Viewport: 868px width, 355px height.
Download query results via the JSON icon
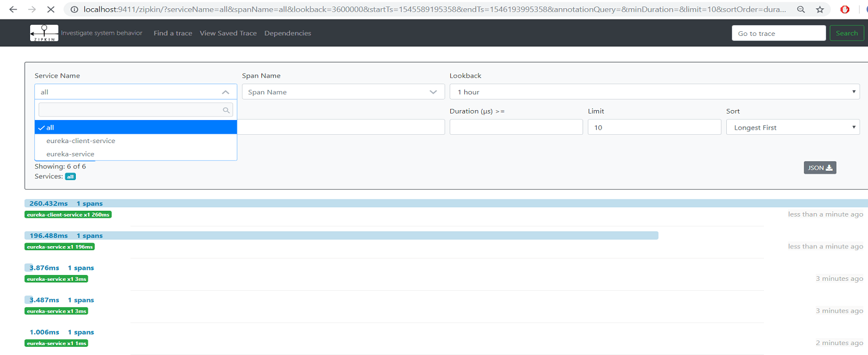point(819,168)
